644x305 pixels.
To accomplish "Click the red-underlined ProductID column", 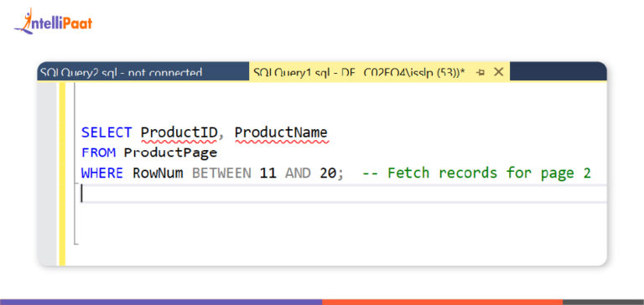I will [x=179, y=132].
